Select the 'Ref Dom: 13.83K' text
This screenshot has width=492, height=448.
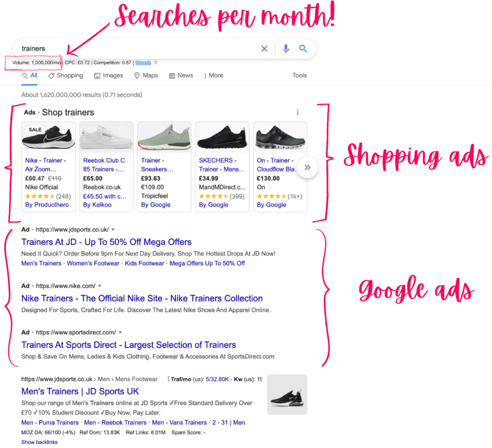coord(100,433)
